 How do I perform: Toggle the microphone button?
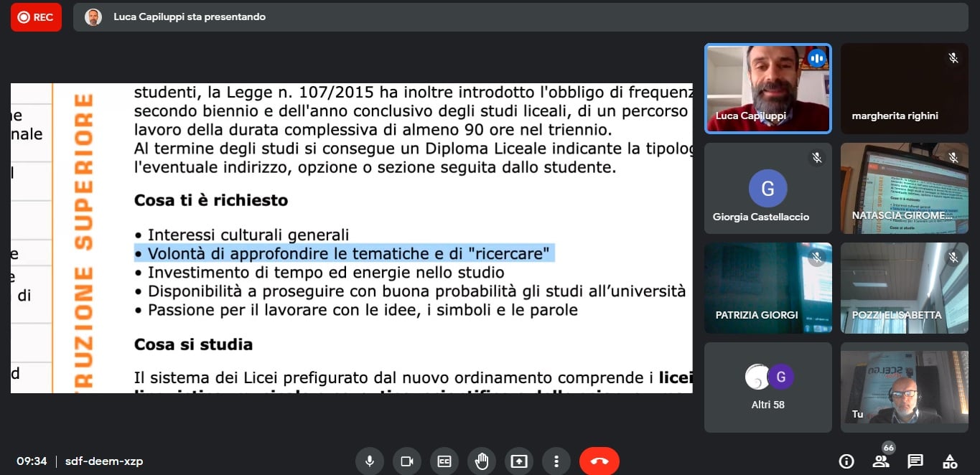tap(370, 461)
